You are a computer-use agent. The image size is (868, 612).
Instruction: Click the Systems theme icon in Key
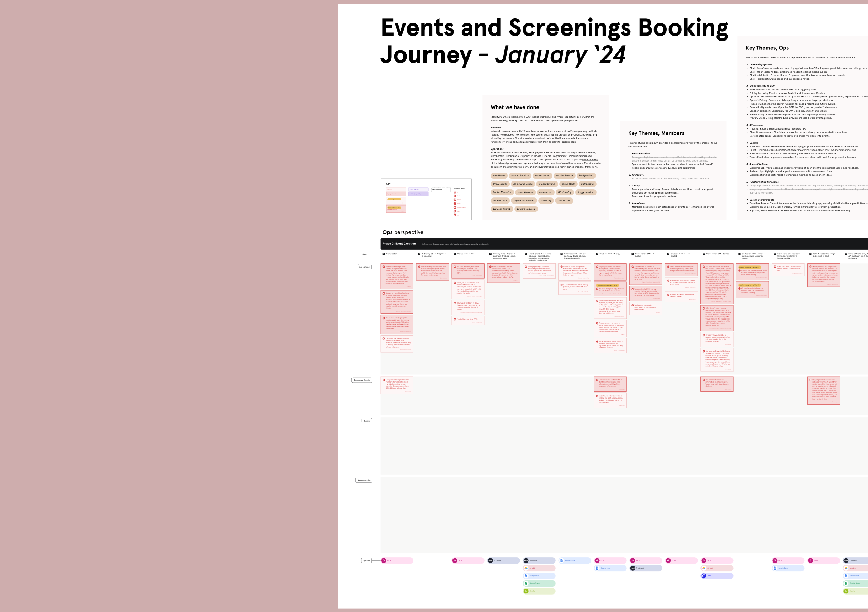tap(455, 192)
